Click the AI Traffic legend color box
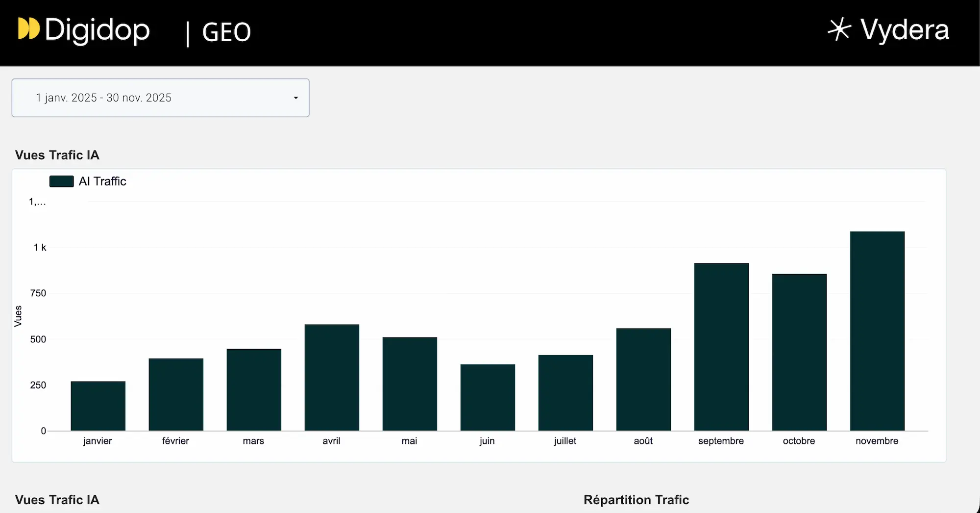 coord(61,181)
